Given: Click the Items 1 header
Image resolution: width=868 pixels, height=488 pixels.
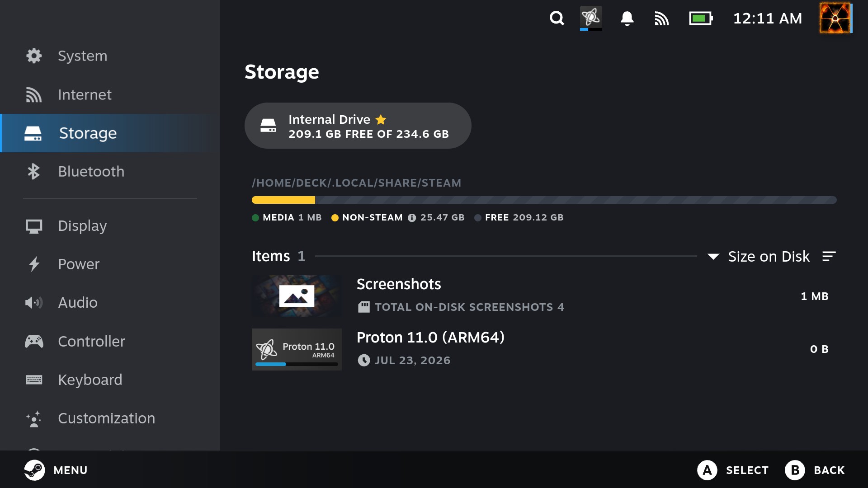Looking at the screenshot, I should pyautogui.click(x=278, y=256).
